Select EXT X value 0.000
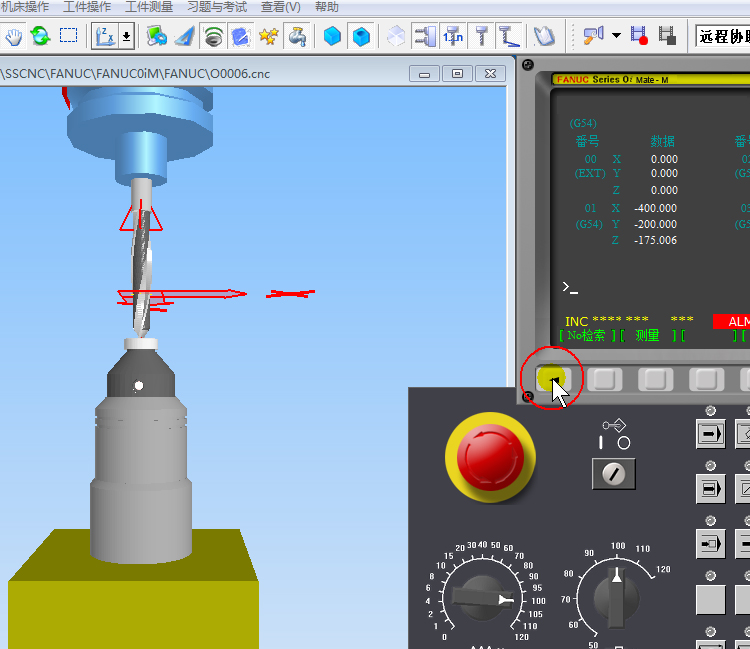The width and height of the screenshot is (750, 649). pos(664,159)
